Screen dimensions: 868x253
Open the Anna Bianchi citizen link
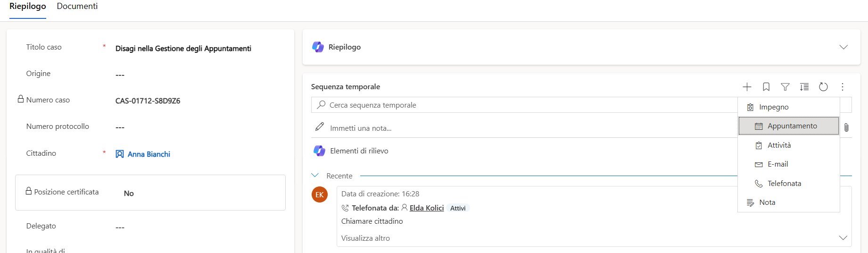point(149,154)
